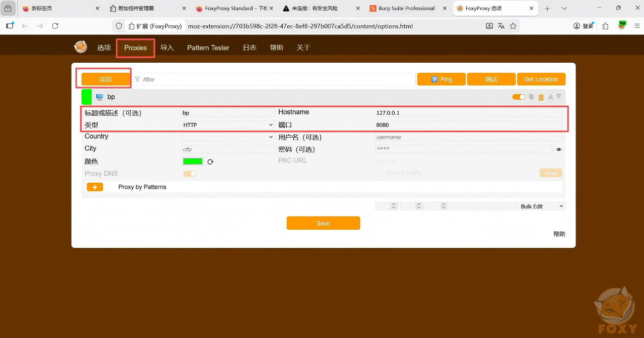Open the FoxyProxy bp toolbar icon
This screenshot has height=338, width=644.
click(622, 25)
